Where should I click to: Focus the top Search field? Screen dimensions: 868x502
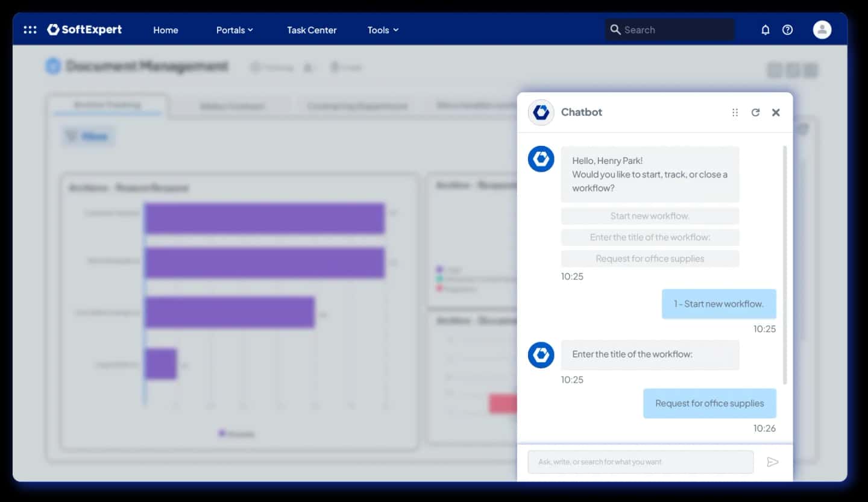click(670, 30)
